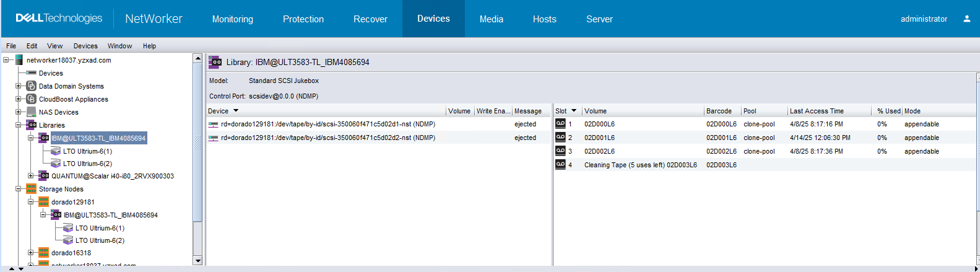Click the networker18037.yzxad.com server icon
This screenshot has height=272, width=980.
click(x=19, y=60)
